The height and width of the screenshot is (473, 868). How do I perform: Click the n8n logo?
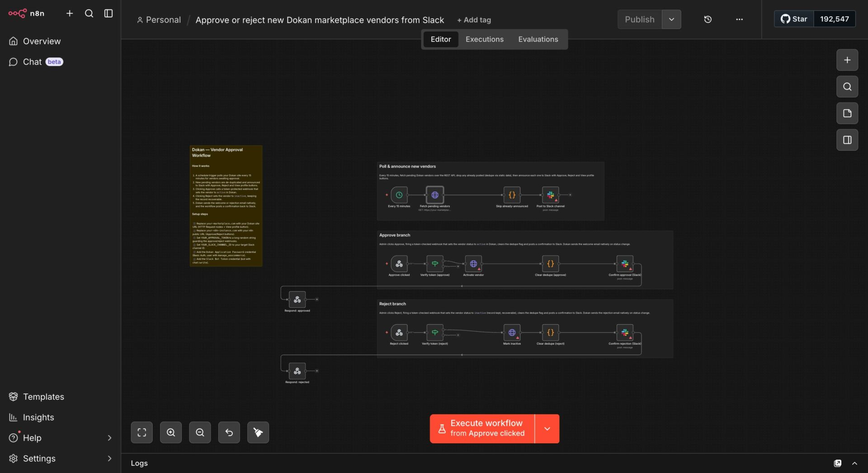pyautogui.click(x=26, y=14)
